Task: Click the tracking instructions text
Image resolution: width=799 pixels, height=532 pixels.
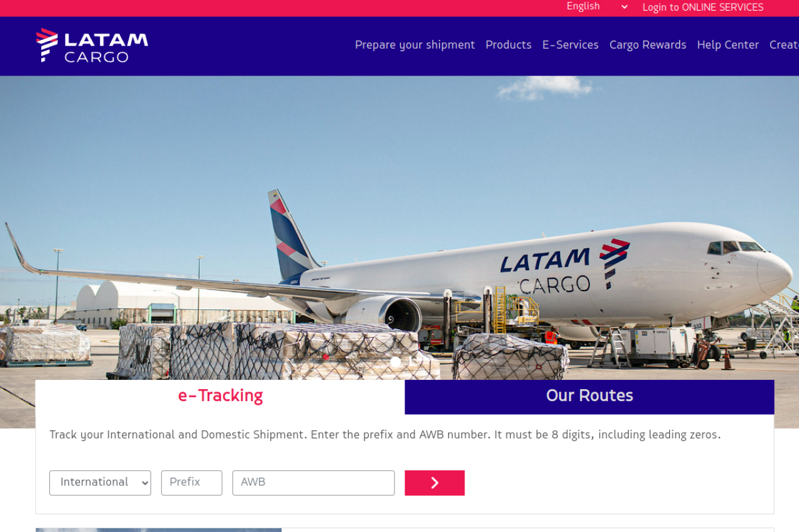Action: [x=385, y=435]
